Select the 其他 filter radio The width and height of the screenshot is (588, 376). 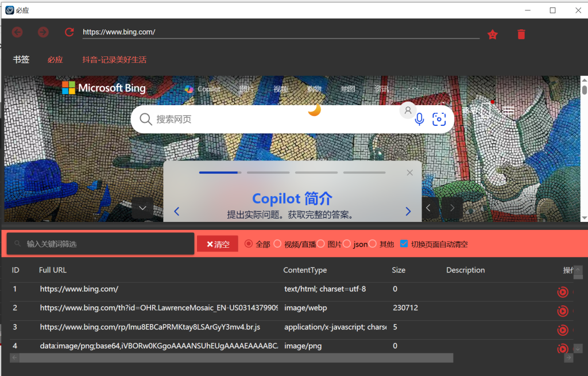click(x=372, y=244)
